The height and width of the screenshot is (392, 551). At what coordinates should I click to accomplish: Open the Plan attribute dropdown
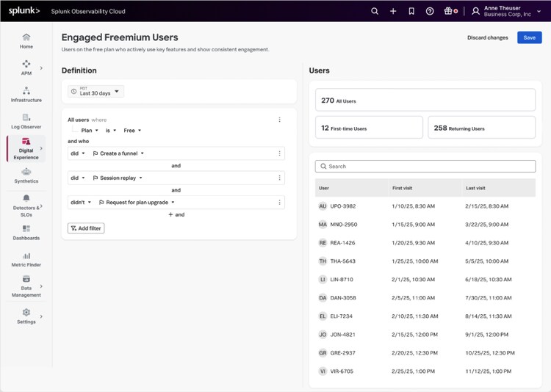pos(90,131)
